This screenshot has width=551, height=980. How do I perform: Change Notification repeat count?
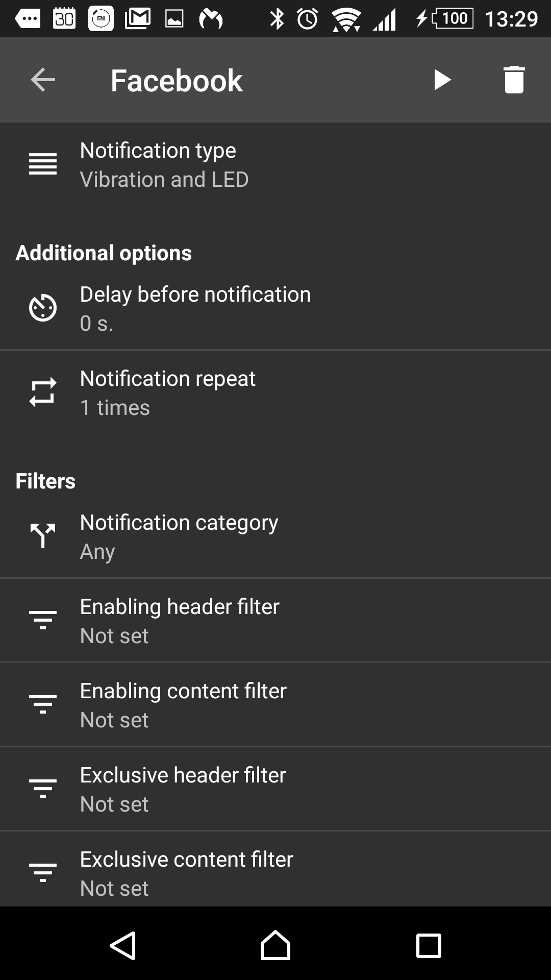[275, 392]
